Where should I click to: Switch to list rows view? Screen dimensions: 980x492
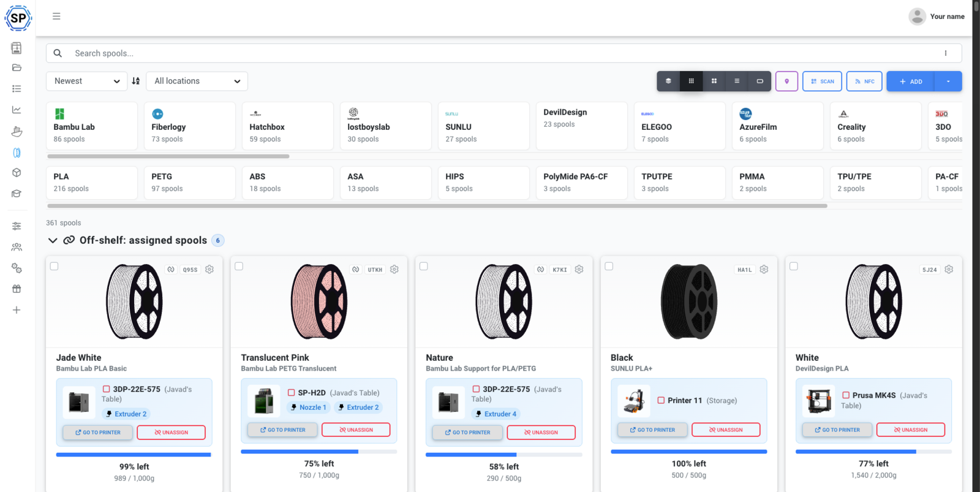tap(737, 81)
